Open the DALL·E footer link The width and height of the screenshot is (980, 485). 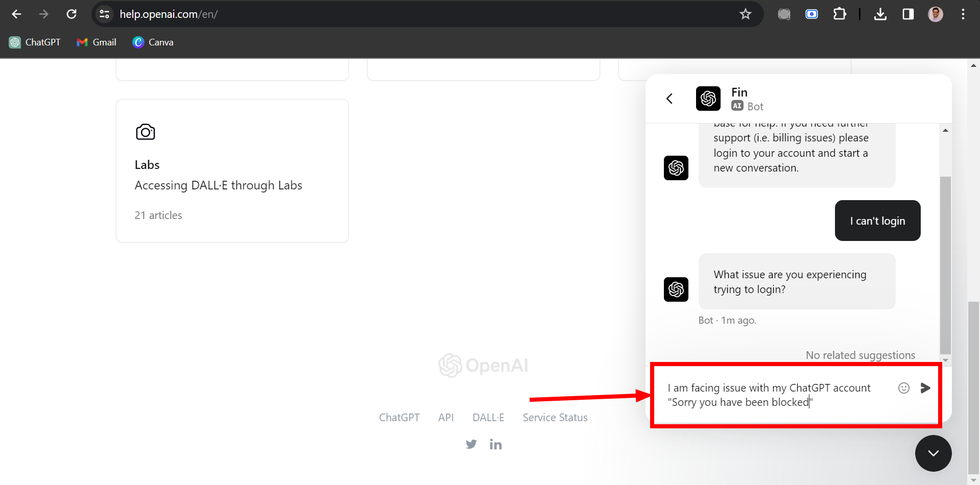point(488,418)
